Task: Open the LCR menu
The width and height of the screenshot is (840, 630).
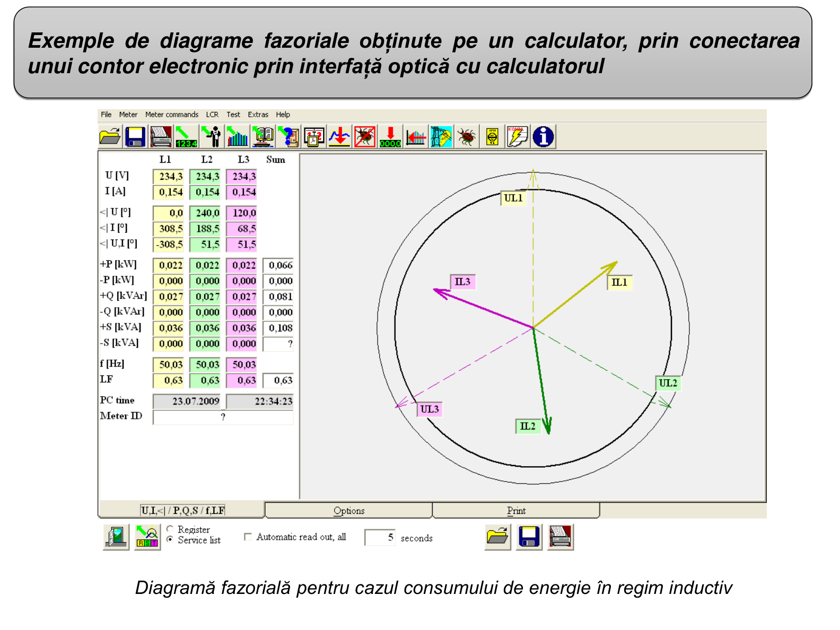Action: [212, 115]
